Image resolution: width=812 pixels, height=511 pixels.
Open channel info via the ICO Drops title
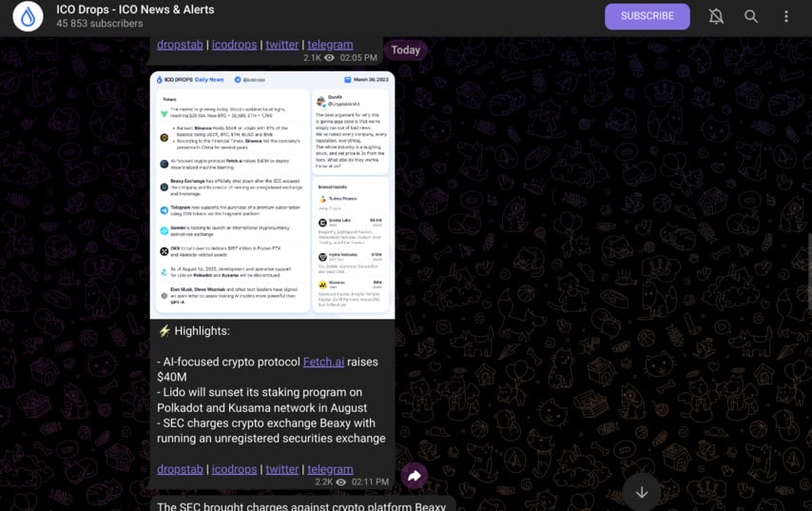pos(135,10)
